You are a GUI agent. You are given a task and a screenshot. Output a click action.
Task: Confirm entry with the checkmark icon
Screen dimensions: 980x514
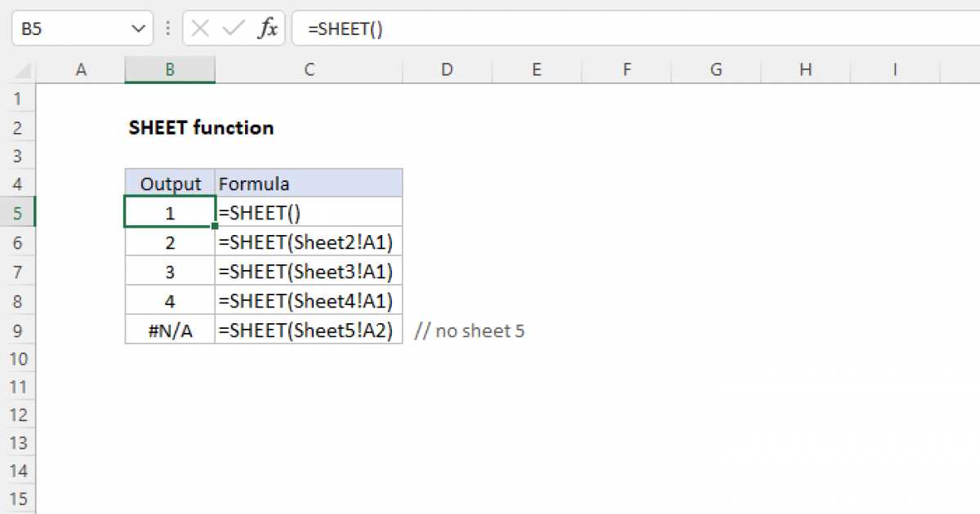click(x=234, y=29)
